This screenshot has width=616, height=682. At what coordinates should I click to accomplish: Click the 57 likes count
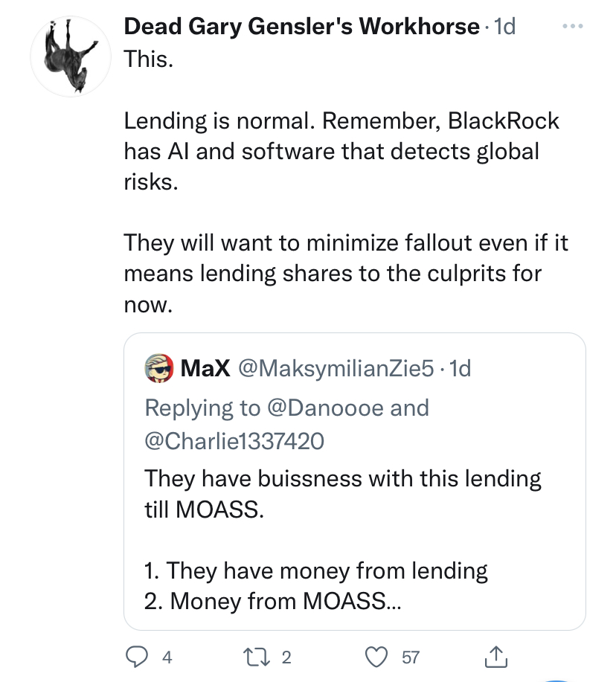pyautogui.click(x=411, y=657)
